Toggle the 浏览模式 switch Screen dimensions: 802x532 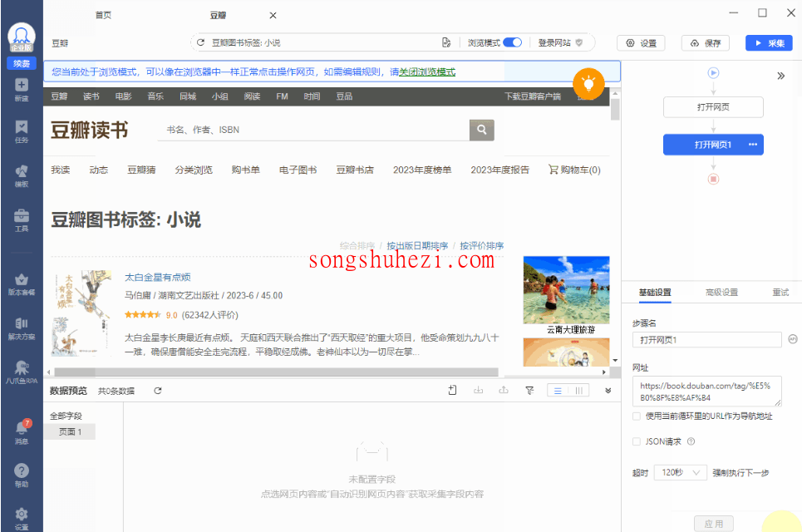[513, 42]
